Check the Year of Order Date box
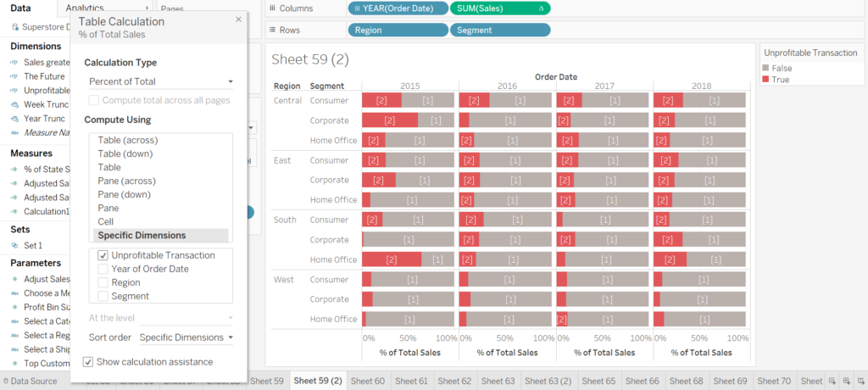 pyautogui.click(x=103, y=269)
